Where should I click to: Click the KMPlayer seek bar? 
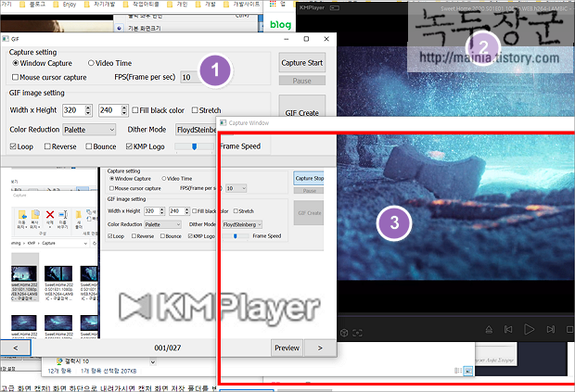pyautogui.click(x=455, y=315)
